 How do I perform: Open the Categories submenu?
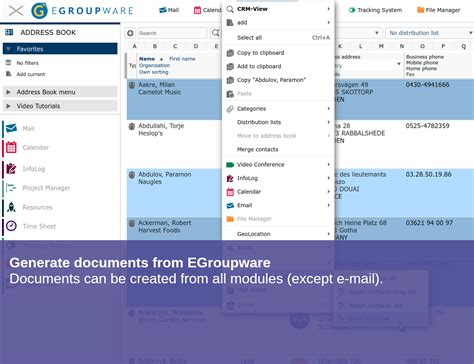(278, 109)
